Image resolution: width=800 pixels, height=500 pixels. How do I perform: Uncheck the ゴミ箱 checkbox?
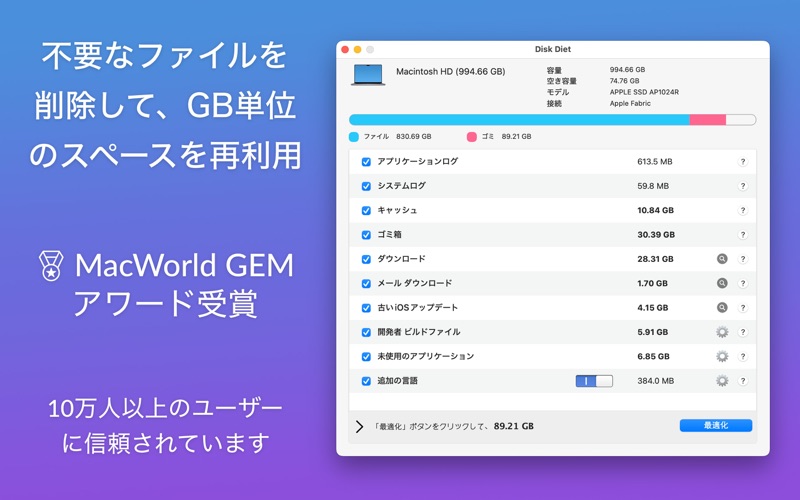pos(366,235)
